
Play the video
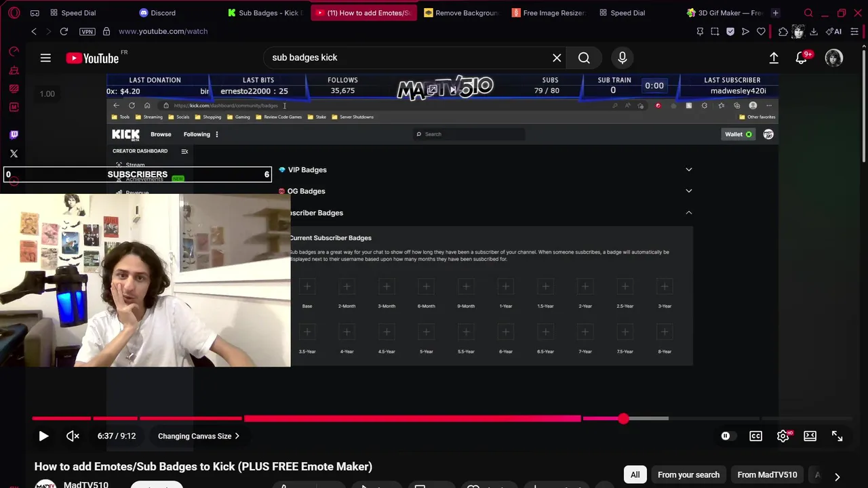click(x=43, y=436)
